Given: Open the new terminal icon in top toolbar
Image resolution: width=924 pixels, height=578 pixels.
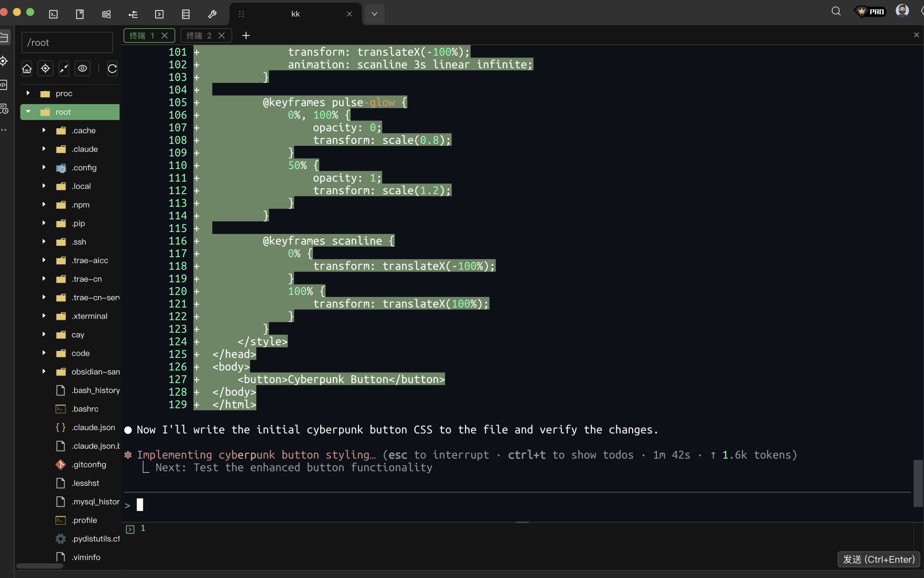Looking at the screenshot, I should click(54, 14).
